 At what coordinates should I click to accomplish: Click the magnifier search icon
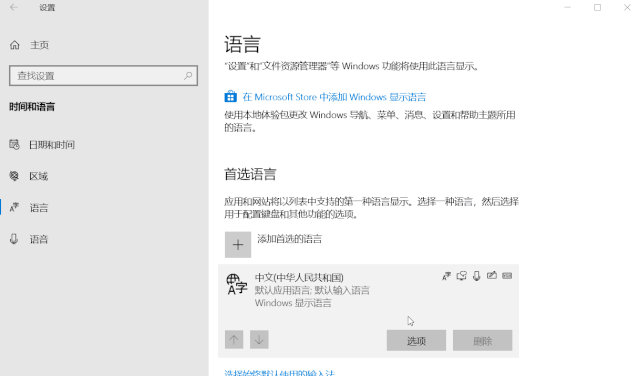pos(188,75)
